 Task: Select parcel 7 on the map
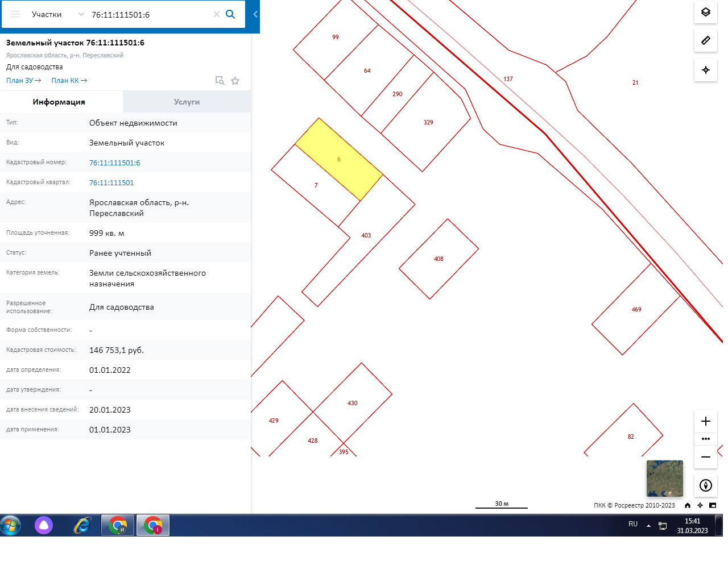click(x=316, y=185)
